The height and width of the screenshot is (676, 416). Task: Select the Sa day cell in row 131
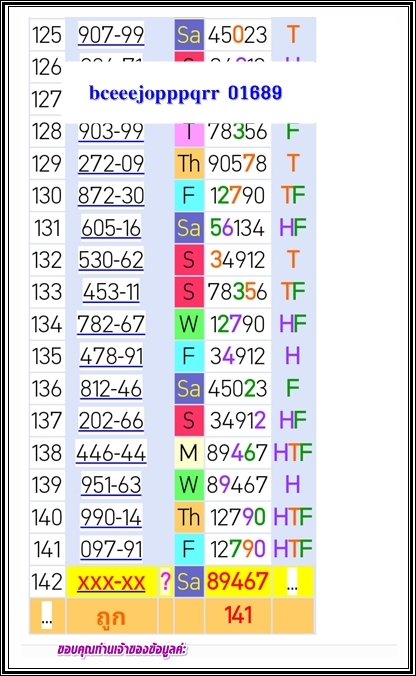[x=189, y=228]
